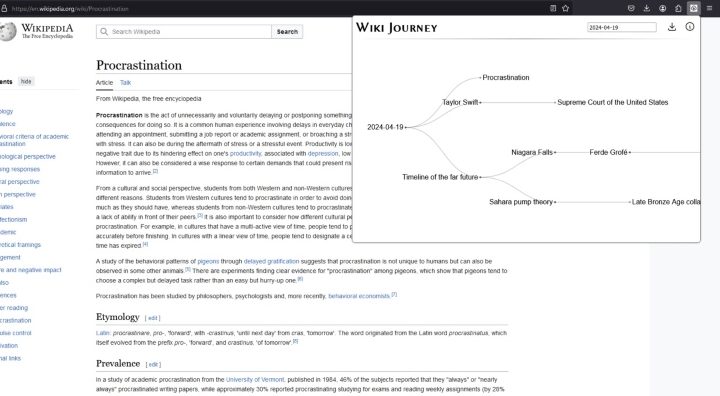Bookmark this page with the star icon
This screenshot has width=720, height=396.
pyautogui.click(x=566, y=8)
